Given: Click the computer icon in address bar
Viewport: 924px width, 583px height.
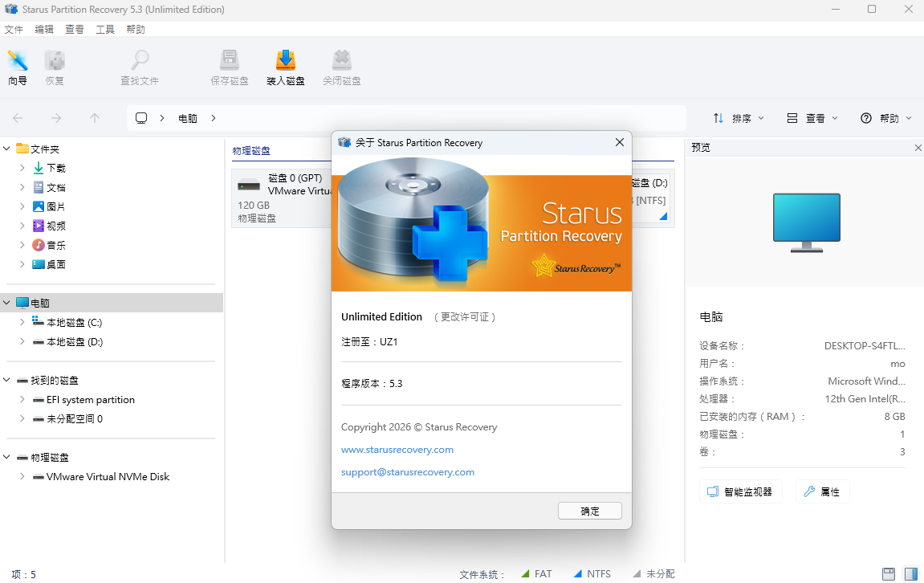Looking at the screenshot, I should click(141, 118).
